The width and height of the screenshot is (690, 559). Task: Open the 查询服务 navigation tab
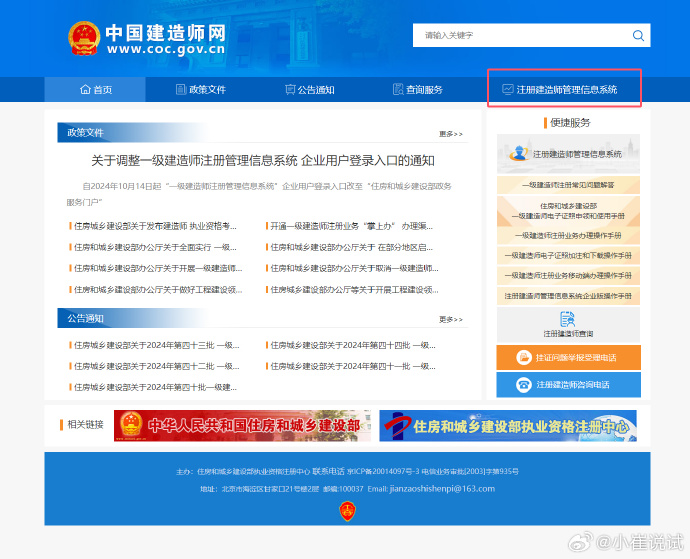[x=417, y=90]
